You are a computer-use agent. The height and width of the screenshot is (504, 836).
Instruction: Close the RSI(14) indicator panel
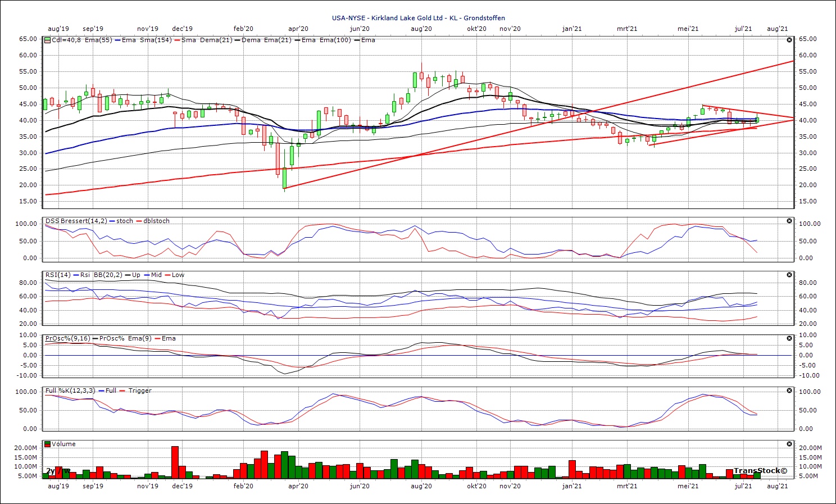click(x=789, y=275)
